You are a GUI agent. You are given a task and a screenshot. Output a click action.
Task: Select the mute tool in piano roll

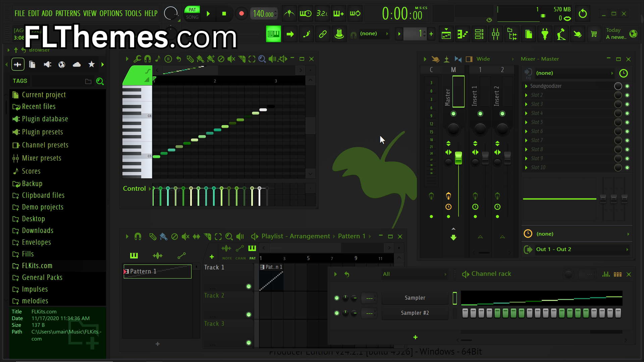231,59
